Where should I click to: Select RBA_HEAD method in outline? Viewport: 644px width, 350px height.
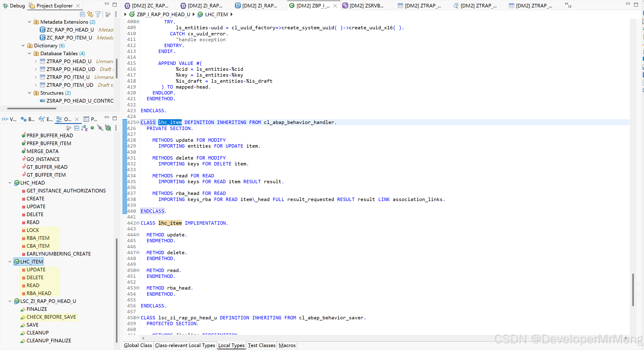39,293
